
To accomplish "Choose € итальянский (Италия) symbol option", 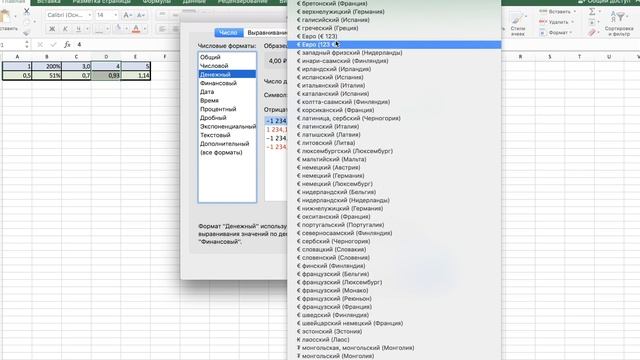I will [394, 85].
